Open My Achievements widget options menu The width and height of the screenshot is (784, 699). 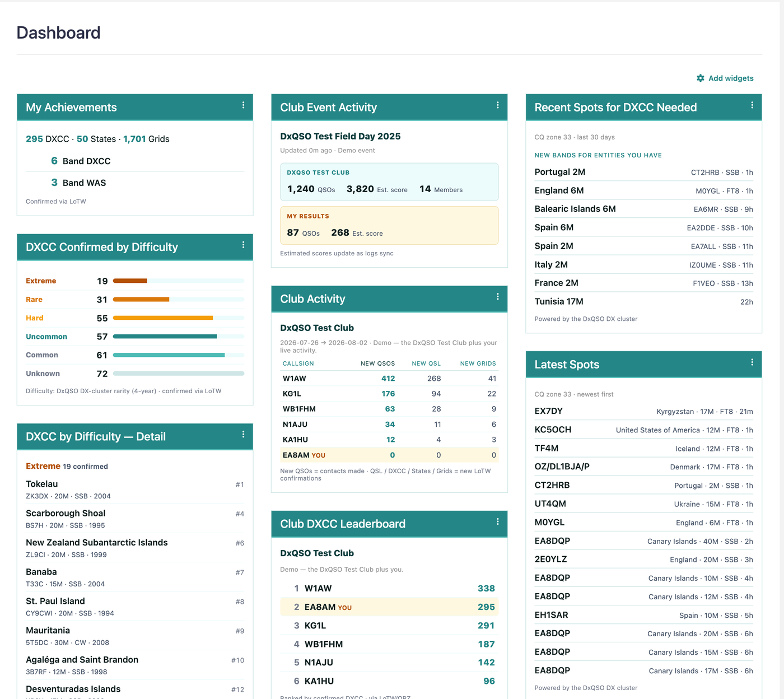(x=243, y=105)
